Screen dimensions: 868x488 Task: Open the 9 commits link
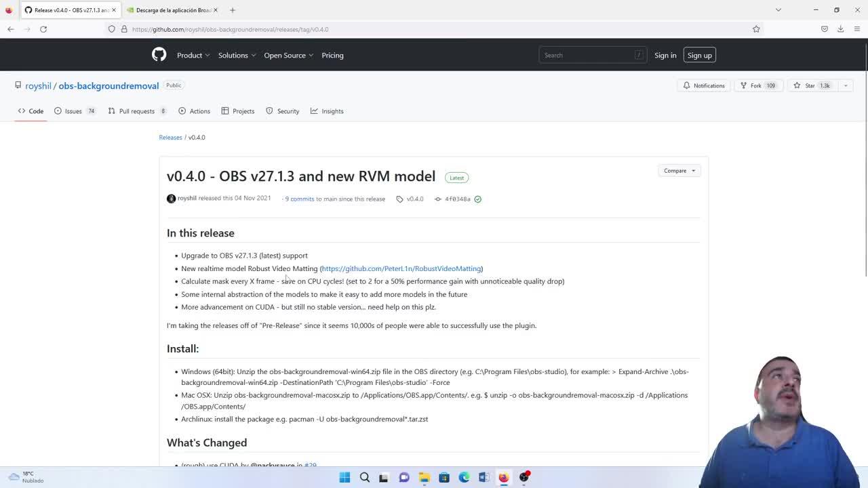tap(300, 199)
